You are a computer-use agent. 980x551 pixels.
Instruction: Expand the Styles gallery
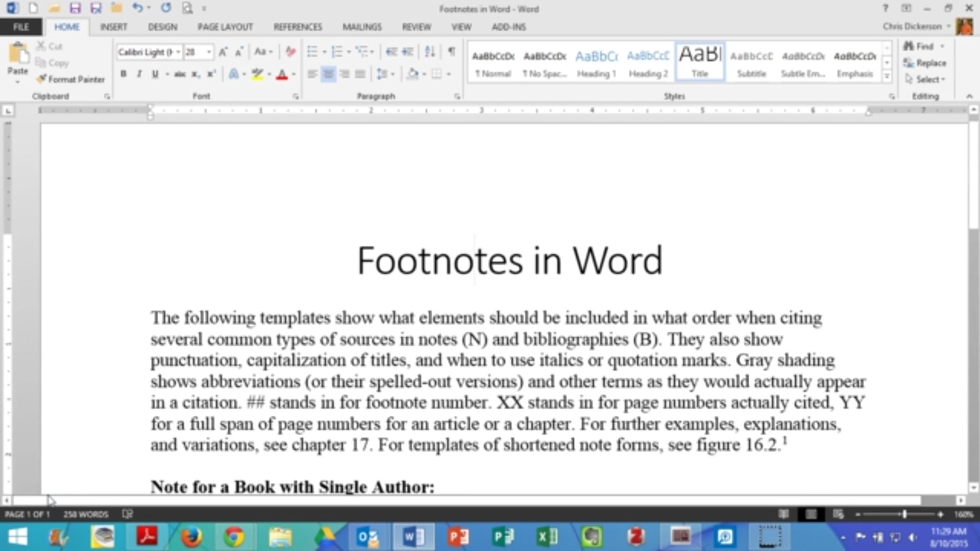click(x=887, y=76)
